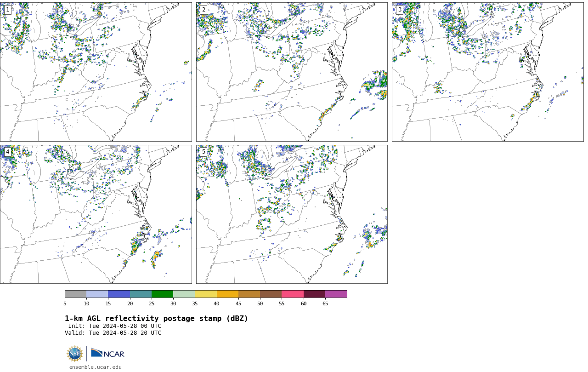Click the orange 40-45 dBZ swatch
588x372 pixels.
click(227, 294)
